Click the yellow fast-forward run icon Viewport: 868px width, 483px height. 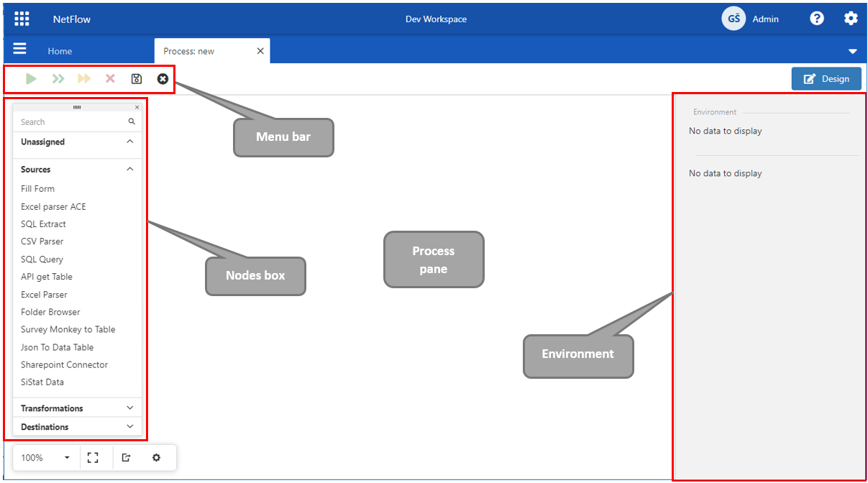click(x=84, y=79)
